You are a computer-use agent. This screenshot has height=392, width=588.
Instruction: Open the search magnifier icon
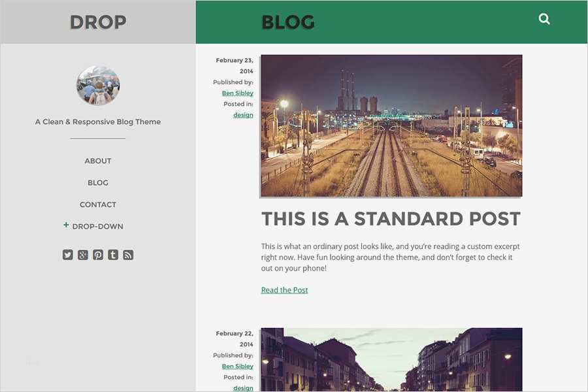point(544,19)
